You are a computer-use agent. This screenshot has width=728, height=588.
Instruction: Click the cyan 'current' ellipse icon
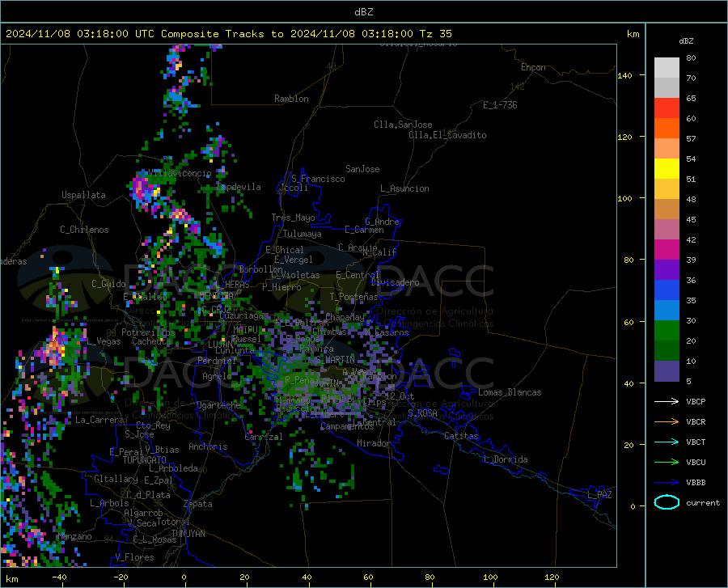pyautogui.click(x=667, y=502)
